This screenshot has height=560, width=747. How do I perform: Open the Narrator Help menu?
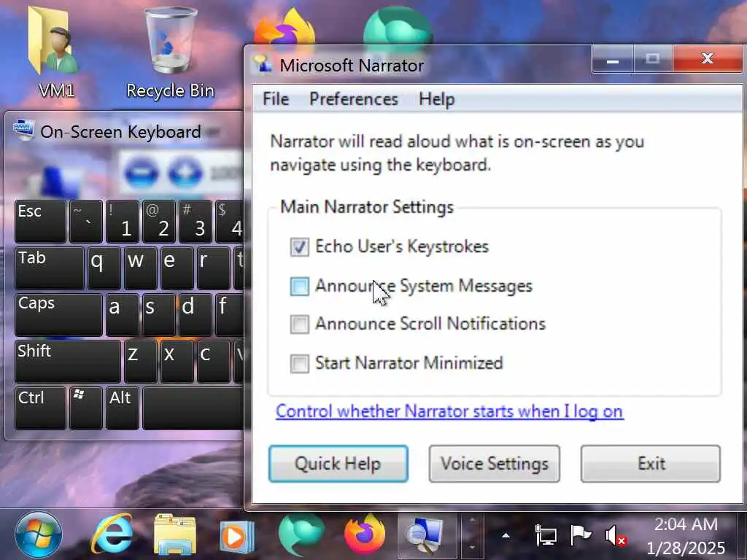pos(436,99)
